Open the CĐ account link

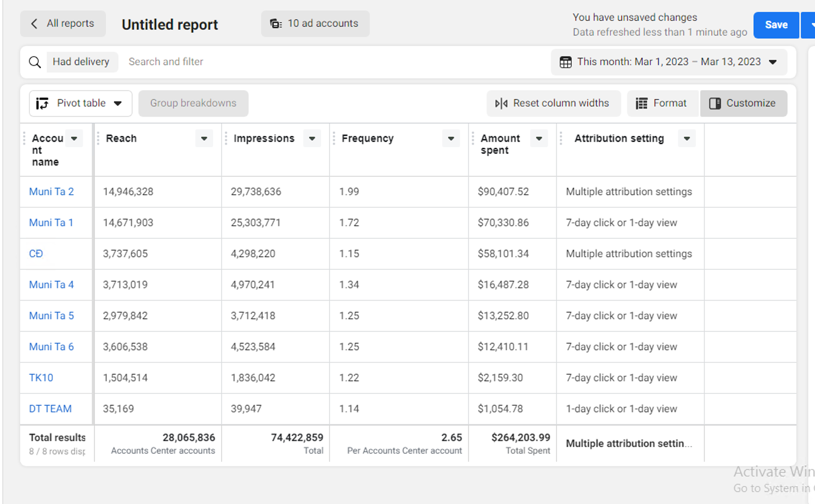click(36, 254)
